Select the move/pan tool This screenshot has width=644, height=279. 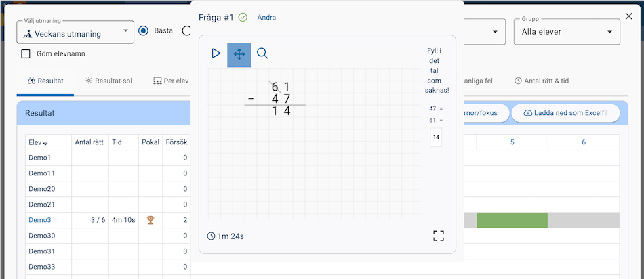239,55
